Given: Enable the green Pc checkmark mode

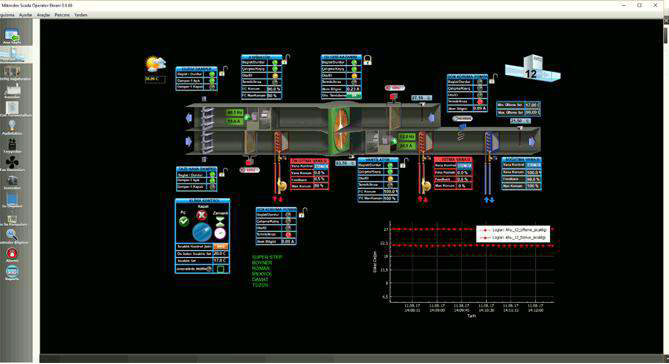Looking at the screenshot, I should [183, 221].
